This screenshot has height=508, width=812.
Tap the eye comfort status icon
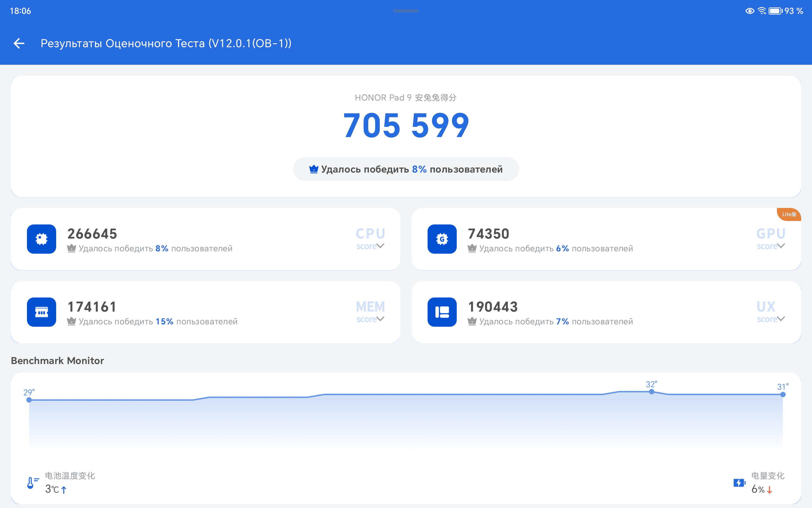pos(750,11)
